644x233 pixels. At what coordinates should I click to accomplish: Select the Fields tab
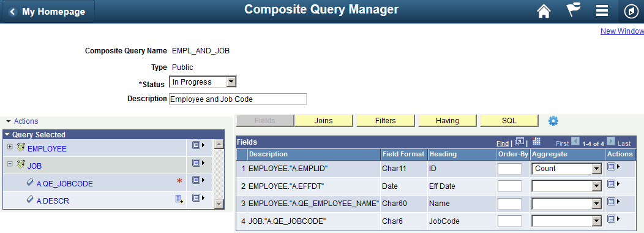tap(265, 121)
